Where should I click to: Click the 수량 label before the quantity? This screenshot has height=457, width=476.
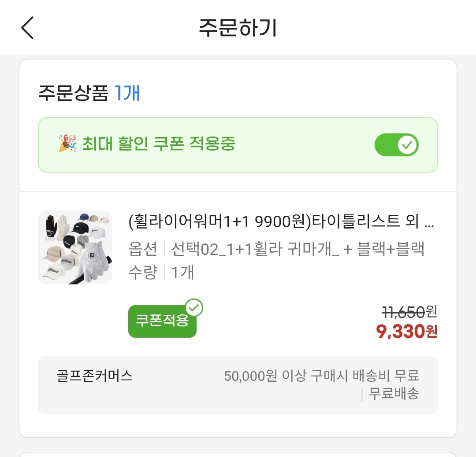point(143,272)
